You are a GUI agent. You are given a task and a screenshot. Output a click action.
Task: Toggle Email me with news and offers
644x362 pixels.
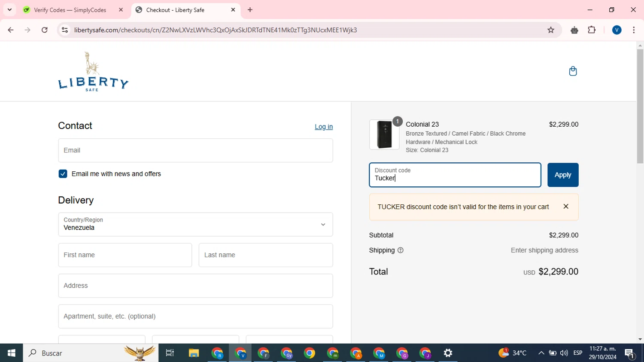tap(63, 174)
